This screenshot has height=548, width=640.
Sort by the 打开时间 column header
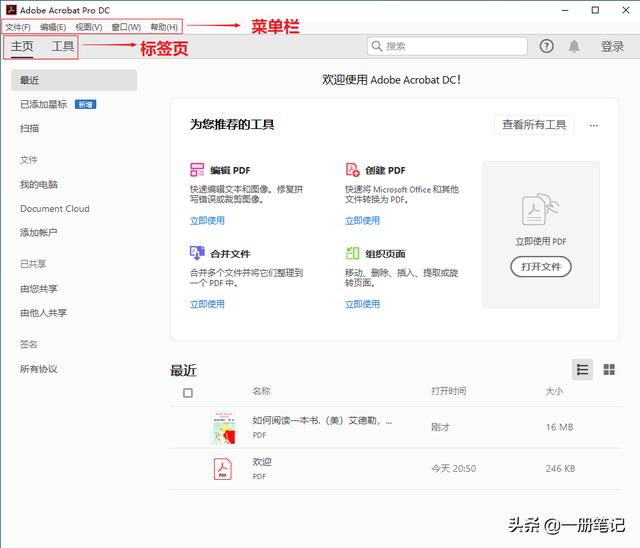[449, 391]
